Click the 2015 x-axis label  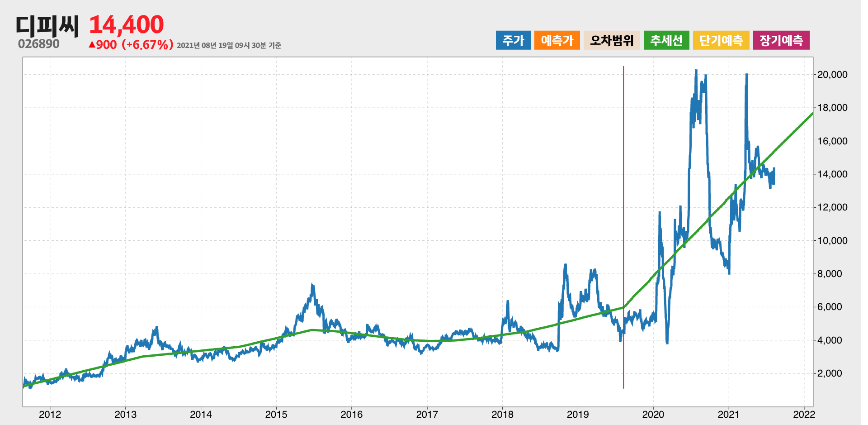pyautogui.click(x=276, y=414)
